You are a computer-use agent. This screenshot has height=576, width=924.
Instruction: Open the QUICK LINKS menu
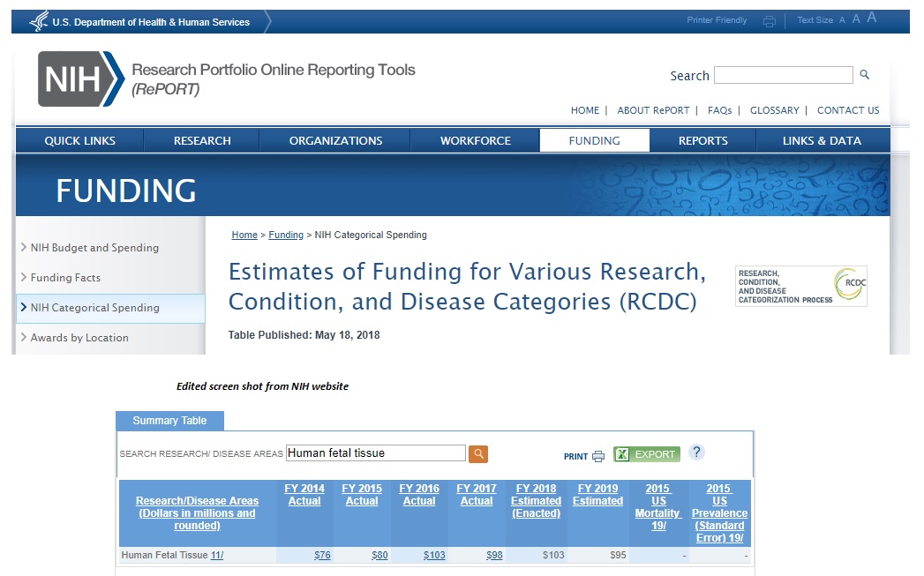[x=80, y=141]
